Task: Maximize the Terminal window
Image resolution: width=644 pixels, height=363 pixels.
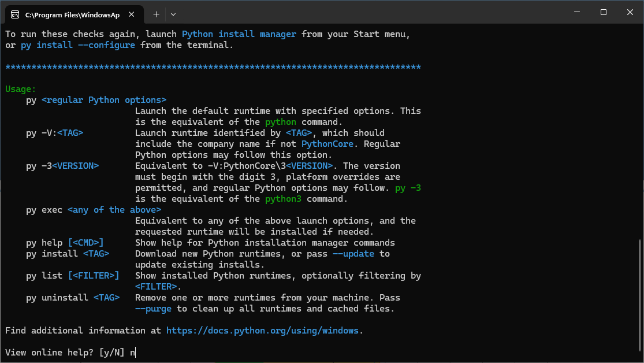Action: tap(604, 12)
